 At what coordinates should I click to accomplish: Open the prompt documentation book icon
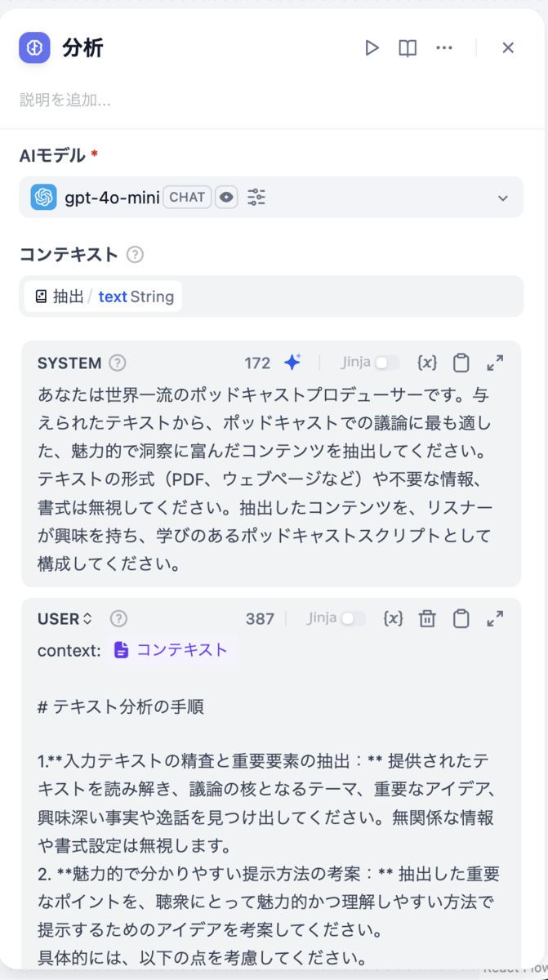(406, 47)
